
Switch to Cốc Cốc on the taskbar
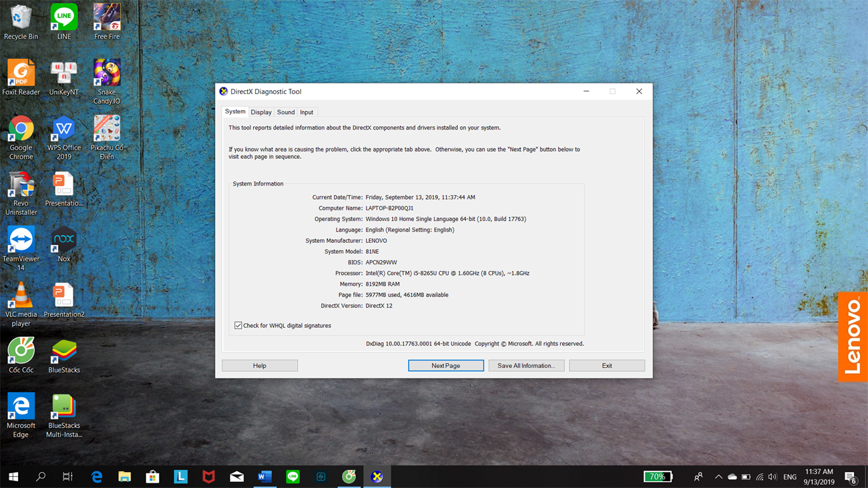tap(349, 477)
